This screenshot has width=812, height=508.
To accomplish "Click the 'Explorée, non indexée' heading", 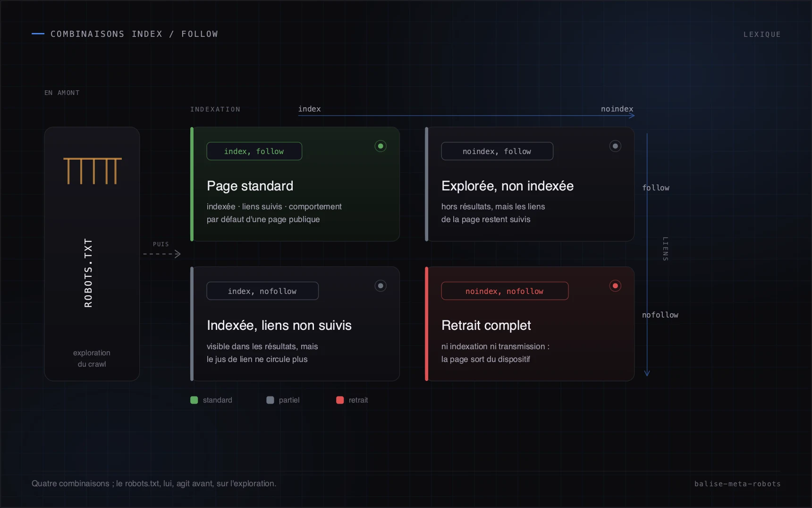I will 507,186.
